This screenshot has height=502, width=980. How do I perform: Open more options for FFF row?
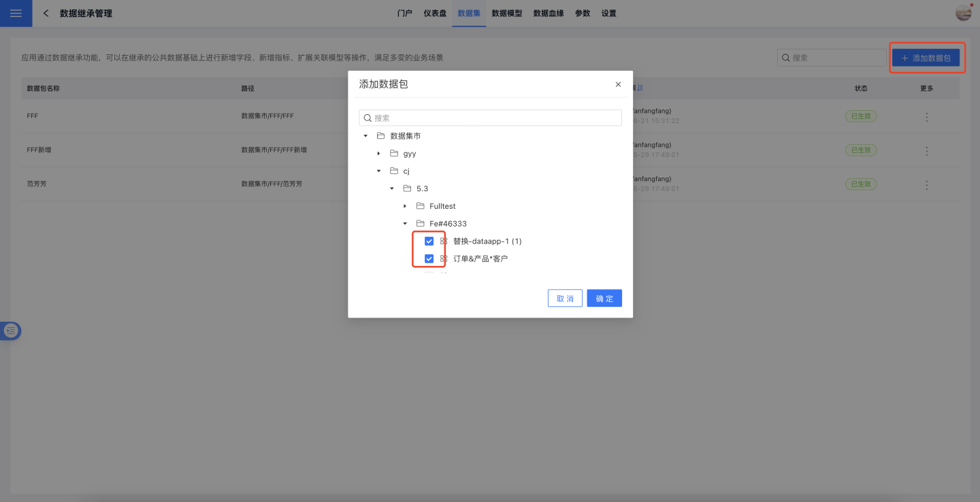[926, 116]
